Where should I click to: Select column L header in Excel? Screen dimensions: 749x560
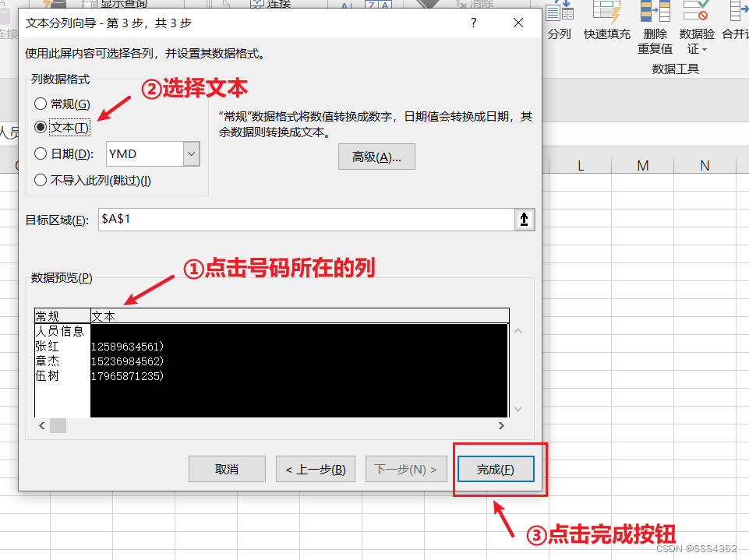point(581,166)
